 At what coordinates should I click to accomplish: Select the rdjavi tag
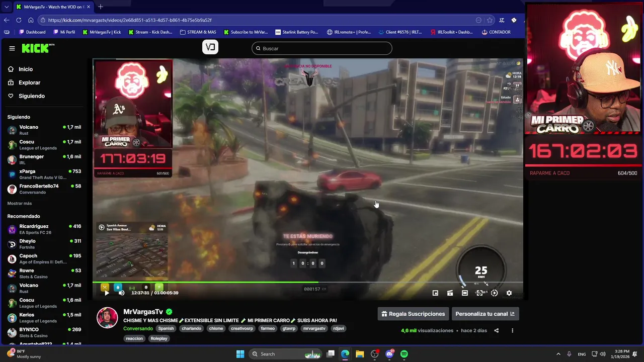(339, 328)
